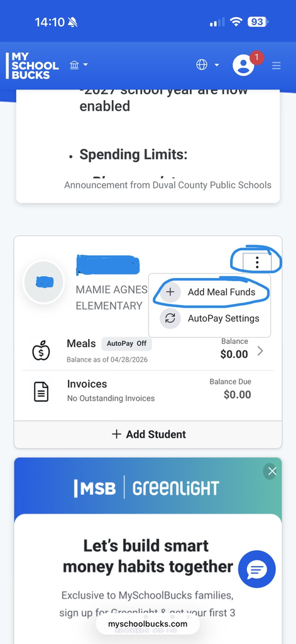Click the AutoPay Off badge

coord(126,344)
